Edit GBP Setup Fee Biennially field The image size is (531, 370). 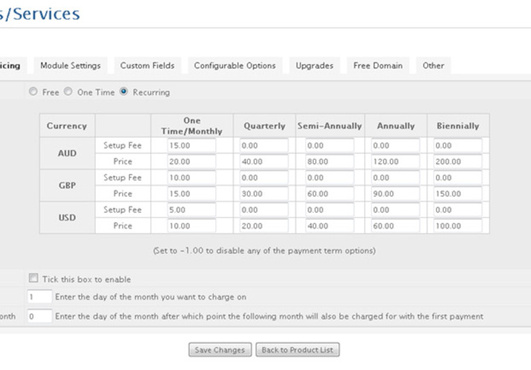point(458,178)
